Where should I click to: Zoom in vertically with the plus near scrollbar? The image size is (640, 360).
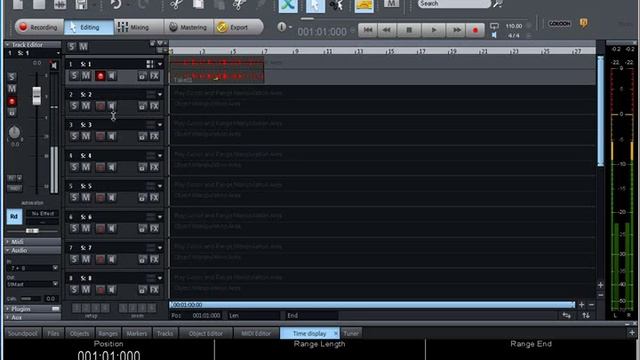coord(600,285)
